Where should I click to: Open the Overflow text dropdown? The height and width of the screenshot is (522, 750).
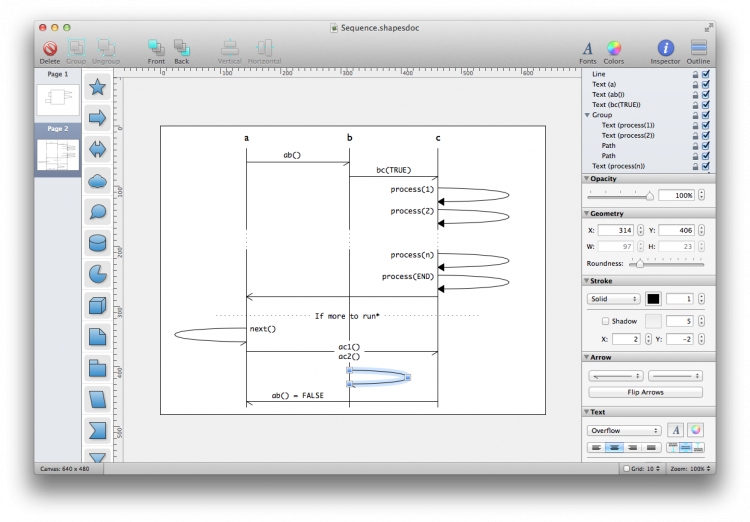pyautogui.click(x=622, y=430)
